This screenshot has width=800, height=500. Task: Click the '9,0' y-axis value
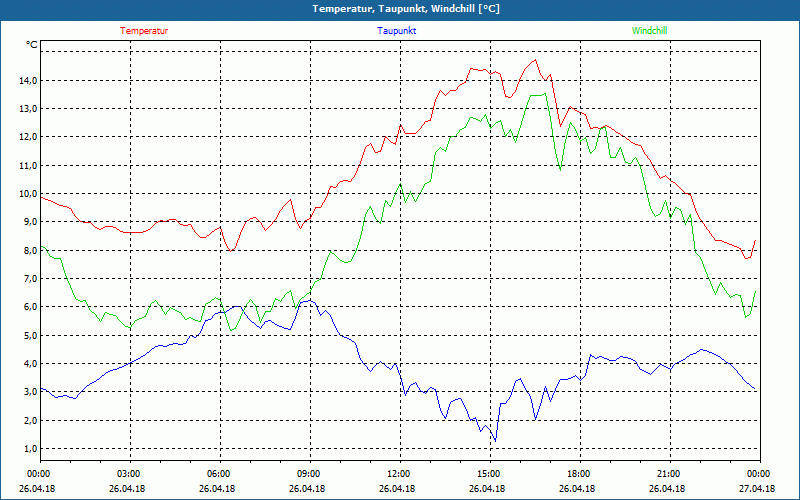coord(30,222)
